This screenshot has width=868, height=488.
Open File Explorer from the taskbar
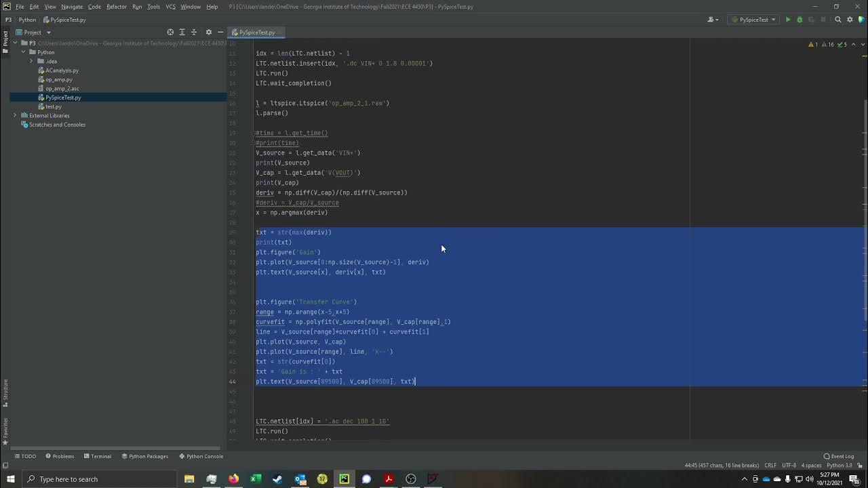(189, 479)
